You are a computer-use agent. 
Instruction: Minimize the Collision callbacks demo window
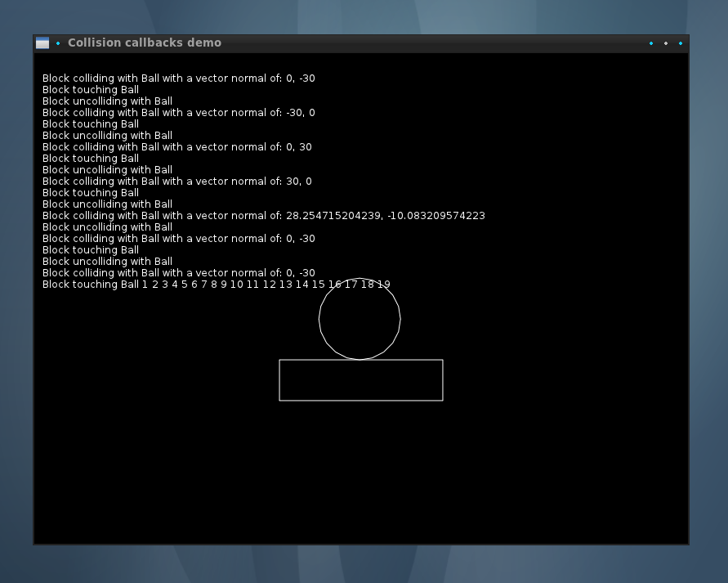[x=651, y=43]
